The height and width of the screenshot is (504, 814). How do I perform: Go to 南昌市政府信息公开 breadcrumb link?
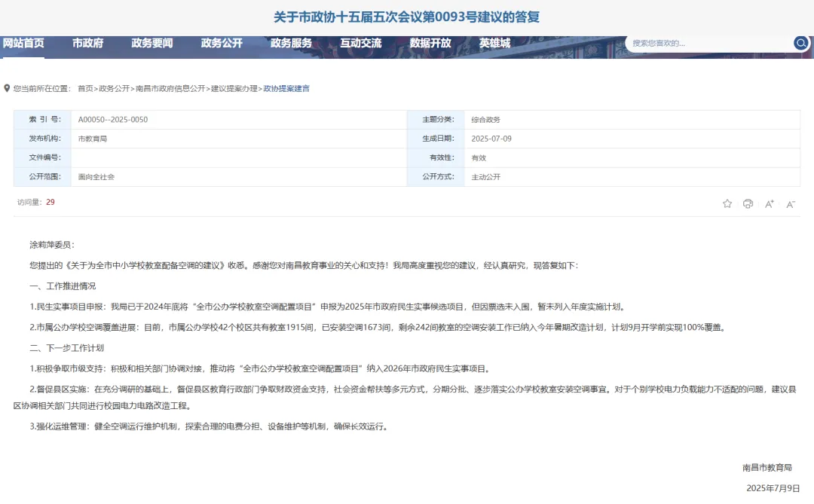coord(170,89)
